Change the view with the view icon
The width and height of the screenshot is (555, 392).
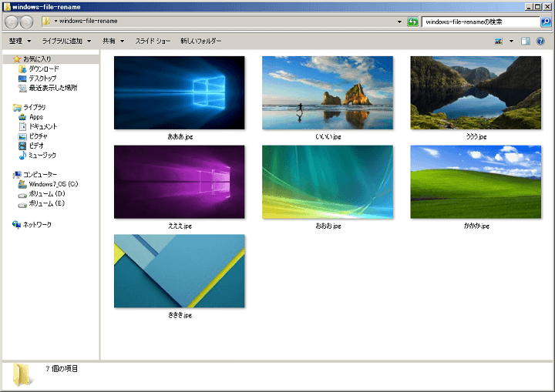(x=499, y=41)
